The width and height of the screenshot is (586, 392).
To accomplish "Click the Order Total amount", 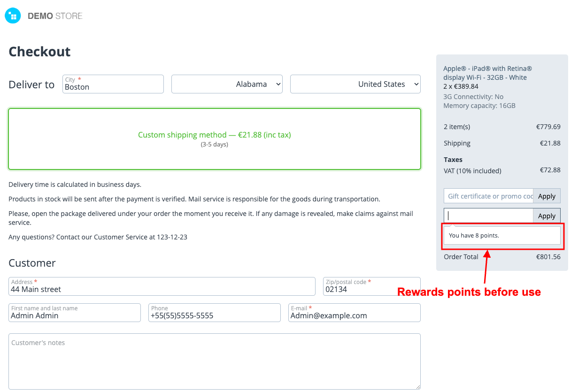I will coord(548,257).
